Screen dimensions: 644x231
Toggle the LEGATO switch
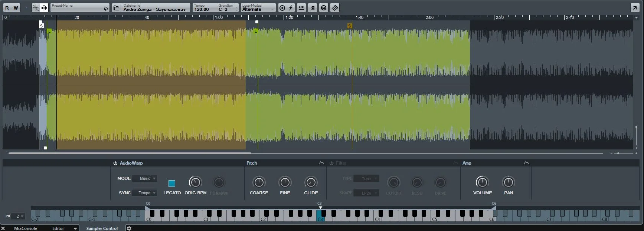coord(172,184)
